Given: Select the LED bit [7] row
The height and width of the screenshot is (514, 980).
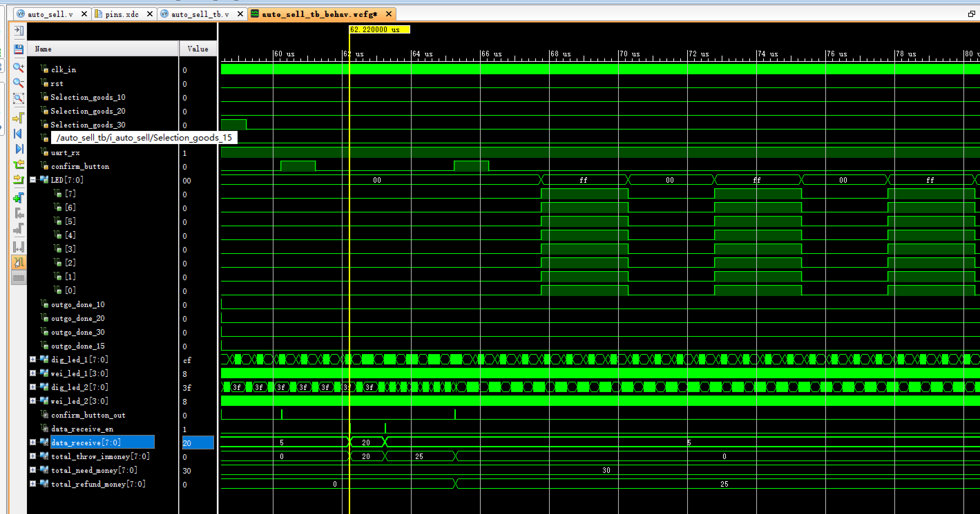Looking at the screenshot, I should click(70, 194).
